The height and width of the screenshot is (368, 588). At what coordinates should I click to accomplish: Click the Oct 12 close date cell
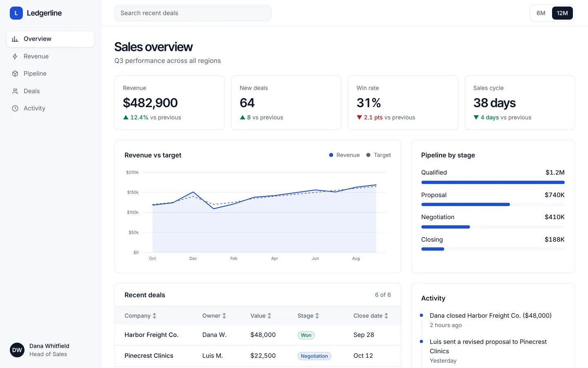click(363, 356)
